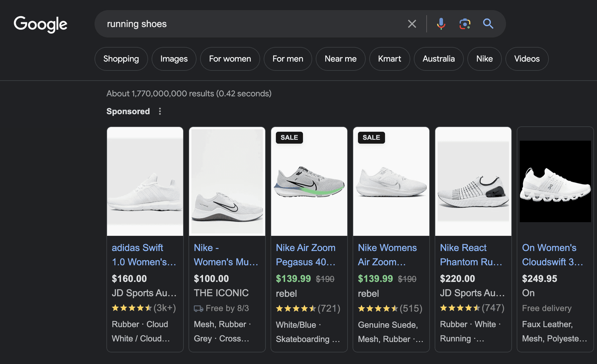Click the SALE badge on Nike Air Zoom Pegasus

click(289, 137)
